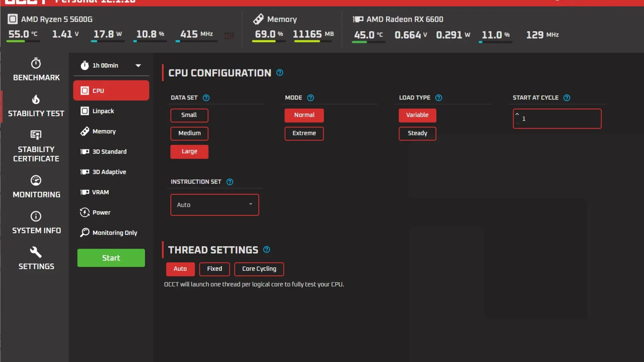Select Small data set option
Screen dimensions: 644x362
[189, 115]
